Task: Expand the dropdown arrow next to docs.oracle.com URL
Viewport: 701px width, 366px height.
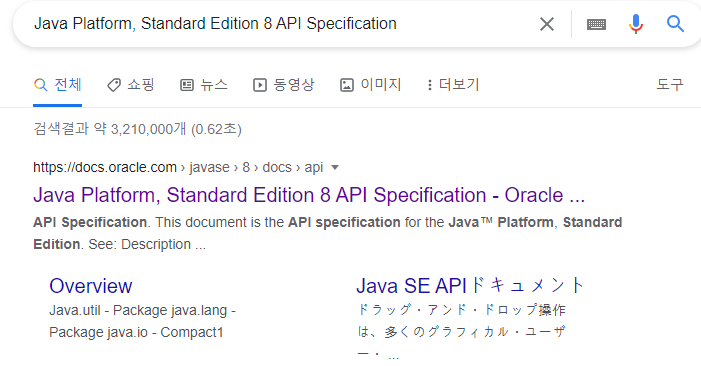Action: (x=335, y=168)
